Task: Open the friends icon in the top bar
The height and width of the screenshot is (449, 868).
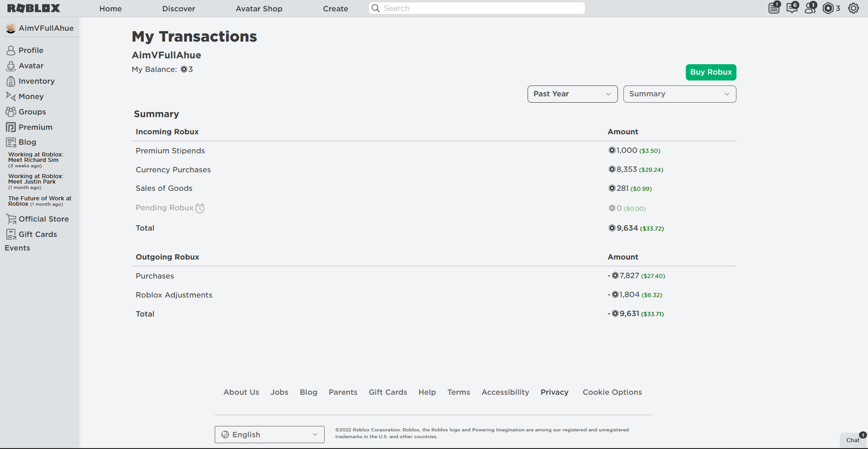Action: pyautogui.click(x=810, y=8)
